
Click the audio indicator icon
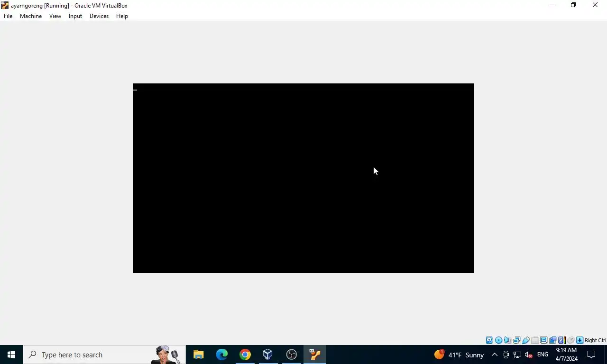507,340
